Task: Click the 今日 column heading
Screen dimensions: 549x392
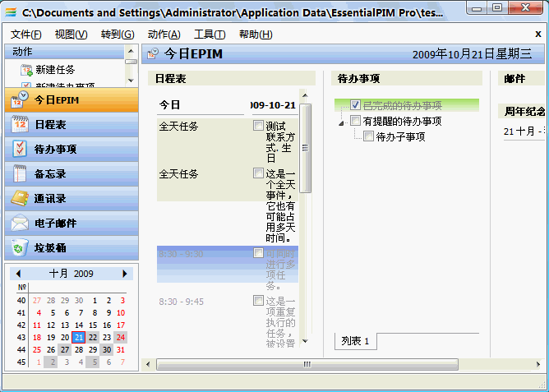Action: pos(170,105)
